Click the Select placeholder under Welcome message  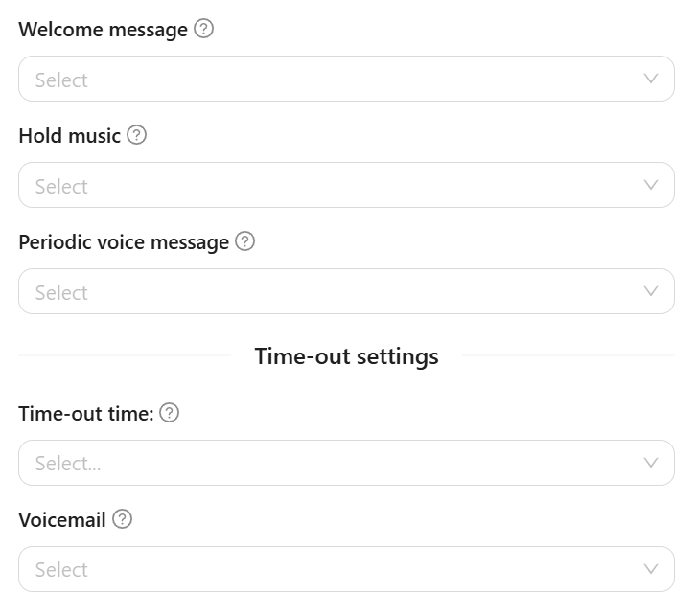(x=61, y=80)
